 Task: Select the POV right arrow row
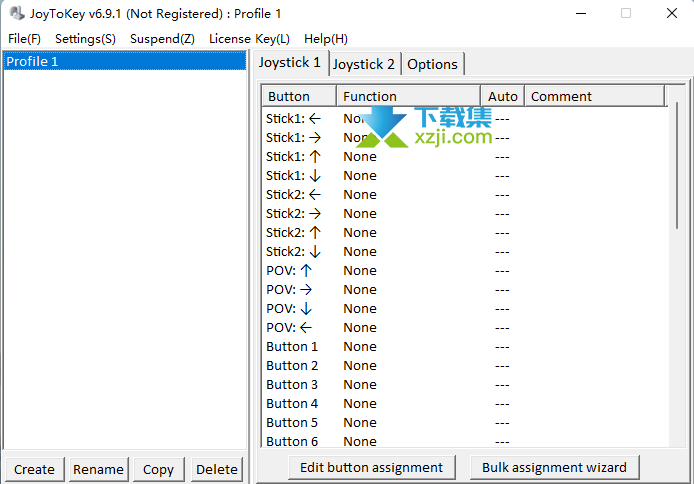point(463,290)
